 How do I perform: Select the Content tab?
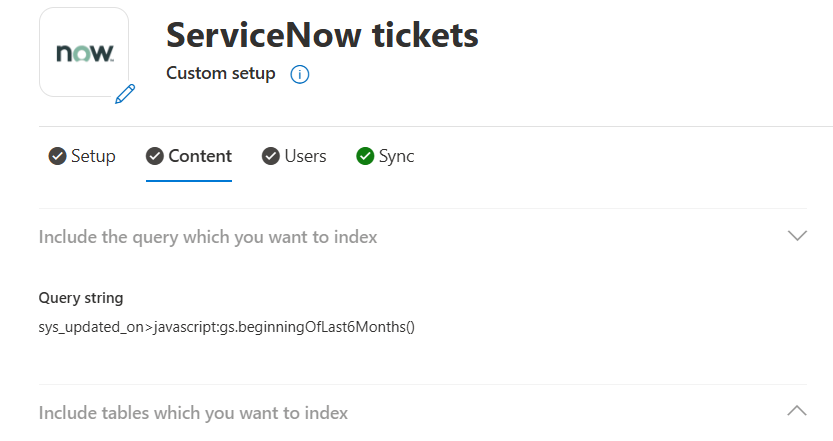coord(189,156)
